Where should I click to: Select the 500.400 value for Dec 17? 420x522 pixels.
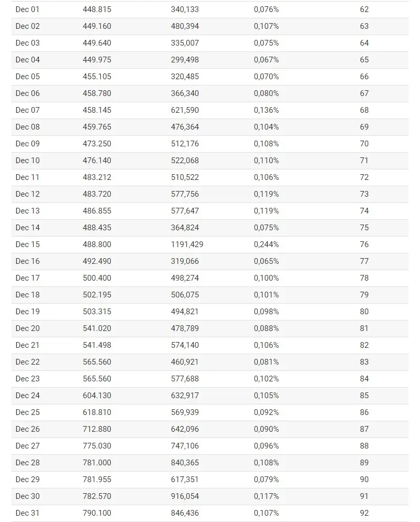click(97, 278)
